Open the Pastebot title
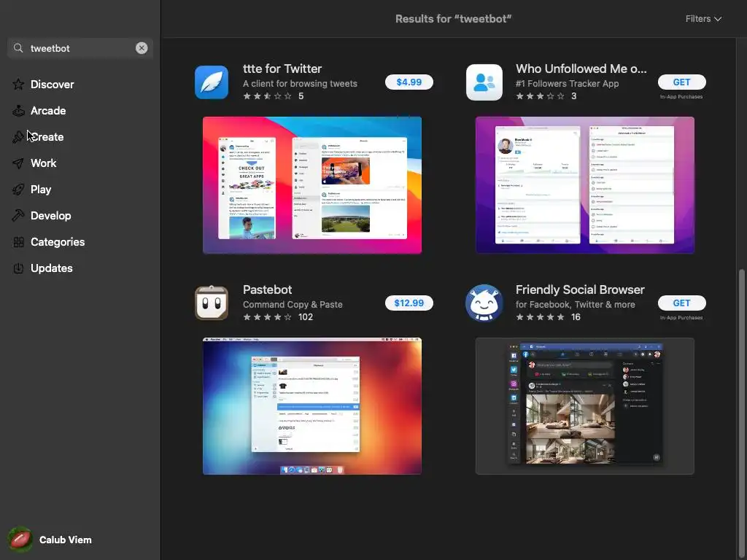Viewport: 747px width, 560px height. coord(267,289)
